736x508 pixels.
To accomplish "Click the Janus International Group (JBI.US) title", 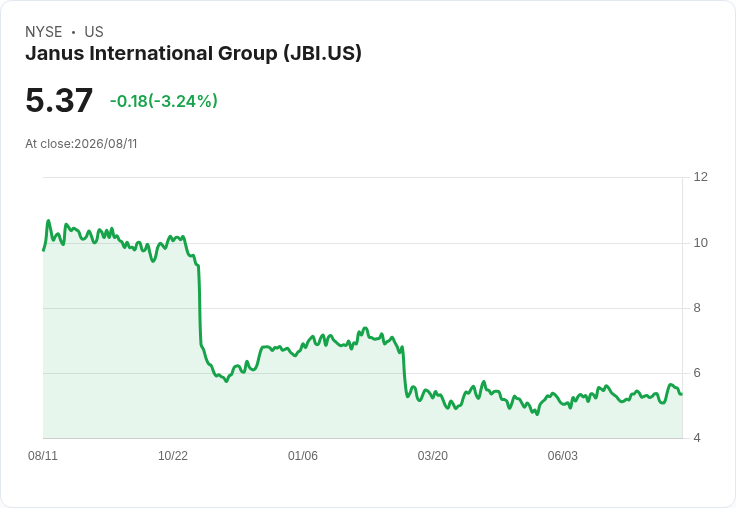I will (x=193, y=54).
